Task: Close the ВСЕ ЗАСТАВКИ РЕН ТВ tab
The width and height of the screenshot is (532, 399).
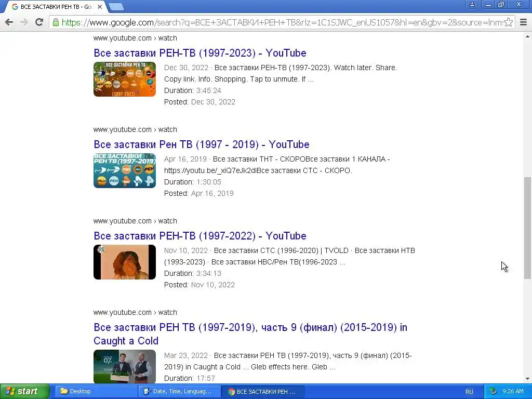Action: click(99, 7)
